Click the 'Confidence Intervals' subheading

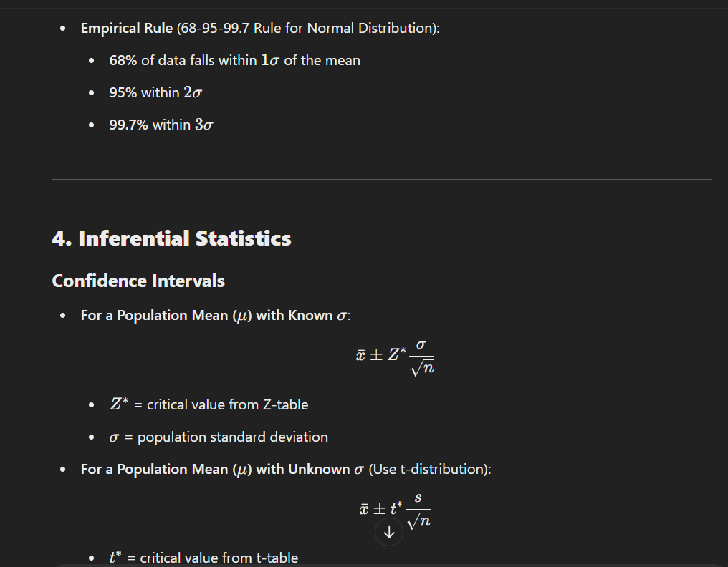click(x=138, y=281)
